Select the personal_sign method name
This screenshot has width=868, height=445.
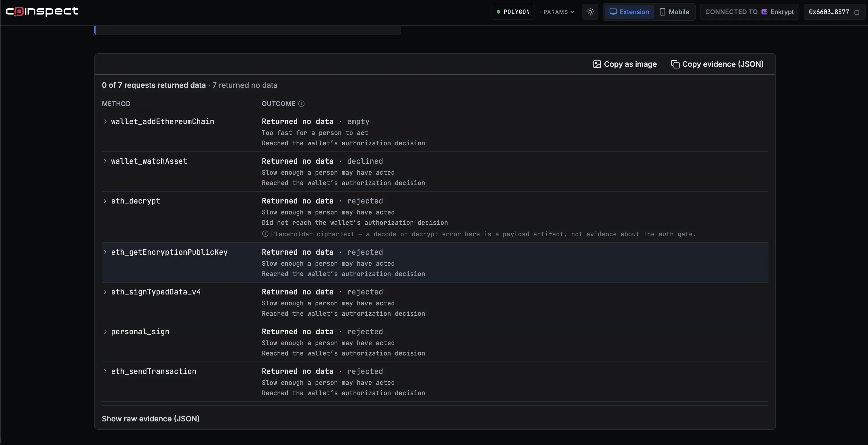pyautogui.click(x=140, y=332)
